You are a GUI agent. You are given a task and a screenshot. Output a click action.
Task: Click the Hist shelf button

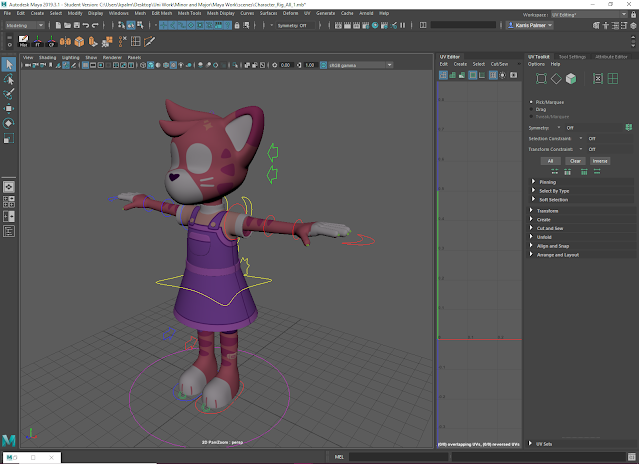coord(24,41)
